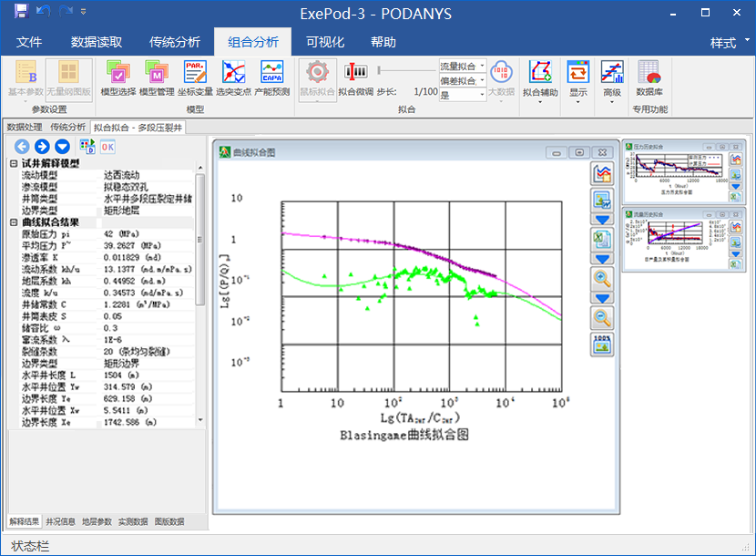Click 产能预测 capacity forecast icon

(271, 78)
